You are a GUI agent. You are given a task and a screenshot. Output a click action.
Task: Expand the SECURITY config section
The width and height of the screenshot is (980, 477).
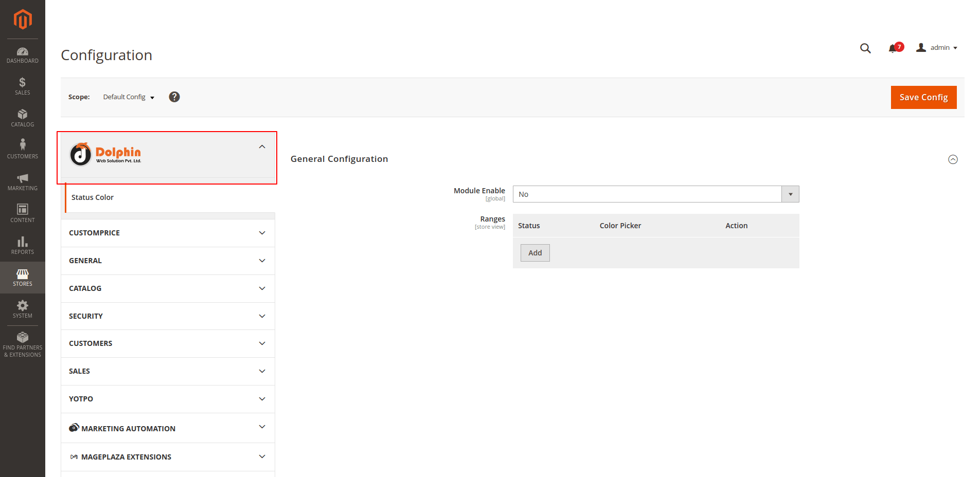[x=168, y=316]
